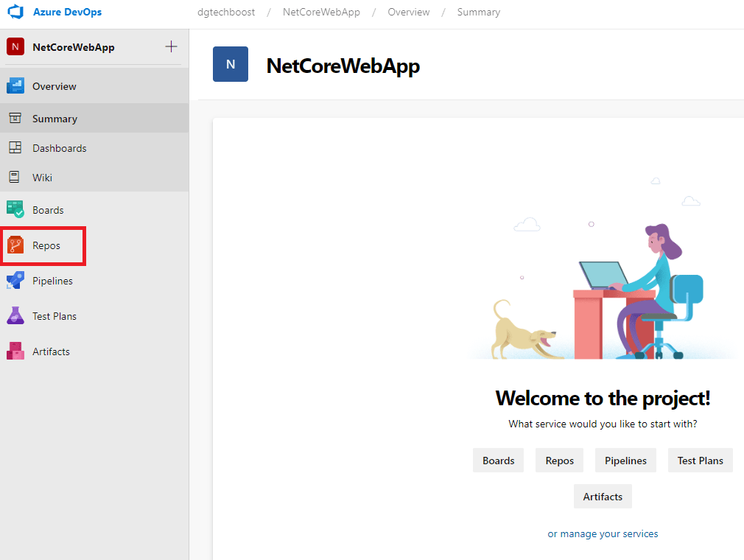Viewport: 744px width, 560px height.
Task: Go to NetCoreWebApp breadcrumb link
Action: pyautogui.click(x=321, y=13)
